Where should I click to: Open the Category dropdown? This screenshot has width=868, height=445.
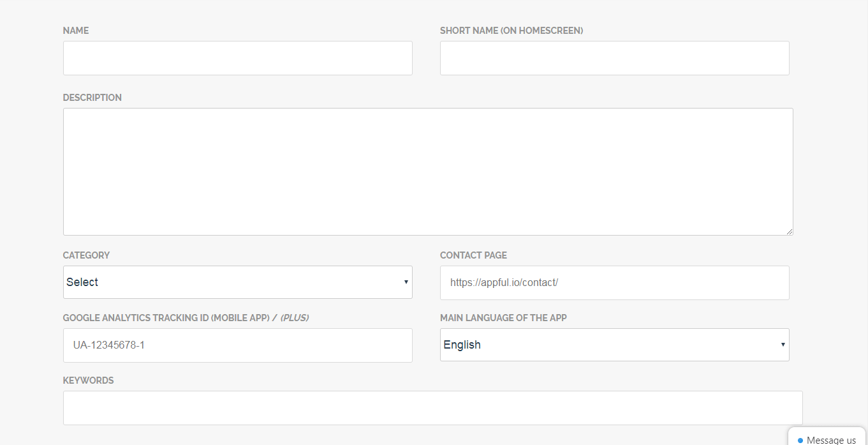coord(237,282)
